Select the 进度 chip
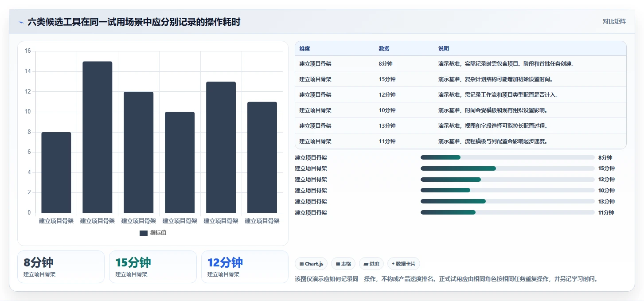644x301 pixels. pyautogui.click(x=371, y=264)
